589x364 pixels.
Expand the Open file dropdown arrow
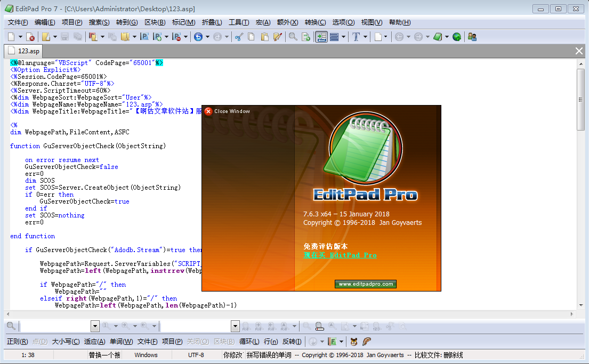(55, 37)
